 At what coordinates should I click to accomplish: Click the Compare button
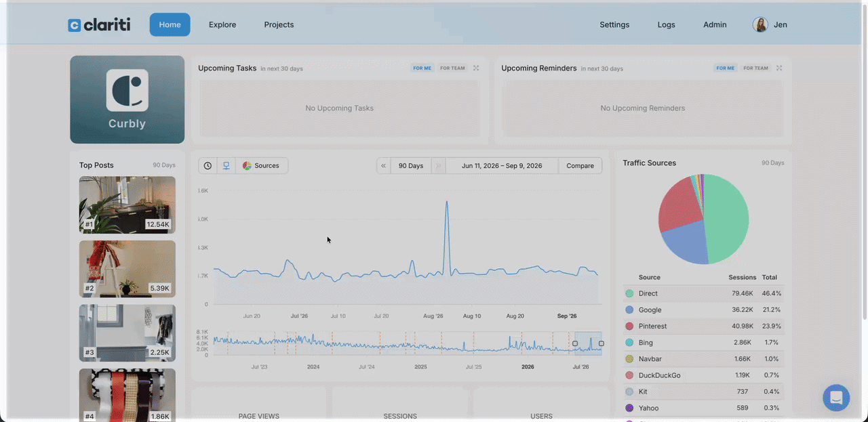tap(580, 165)
